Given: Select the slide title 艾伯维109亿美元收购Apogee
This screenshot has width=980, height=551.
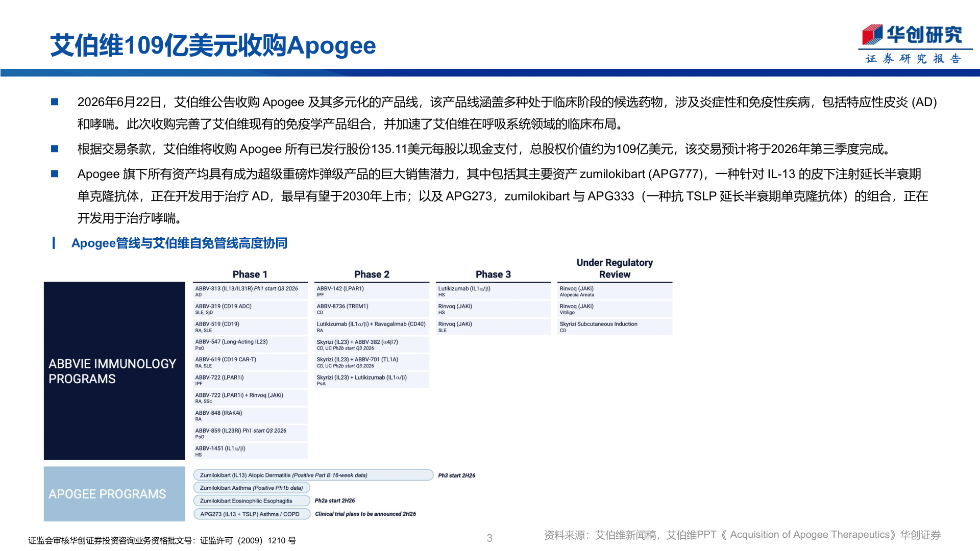Looking at the screenshot, I should pyautogui.click(x=213, y=45).
